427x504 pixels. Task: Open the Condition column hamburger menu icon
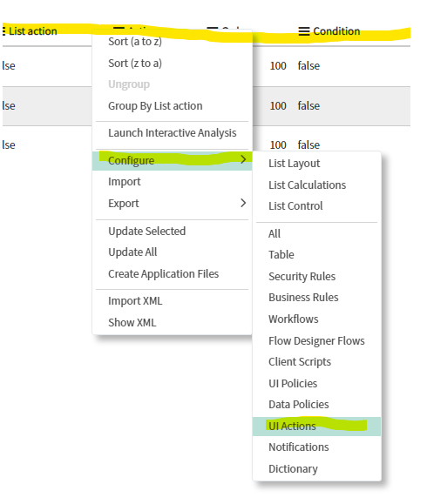coord(304,31)
